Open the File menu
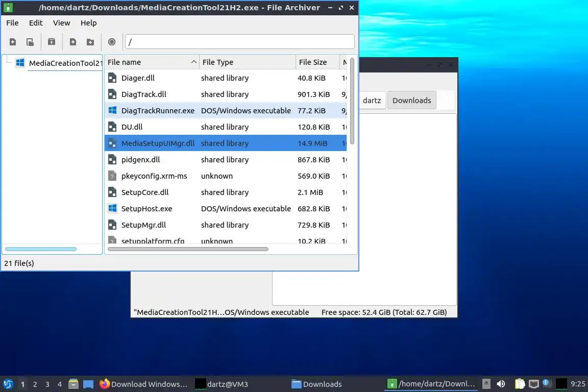 (x=12, y=23)
